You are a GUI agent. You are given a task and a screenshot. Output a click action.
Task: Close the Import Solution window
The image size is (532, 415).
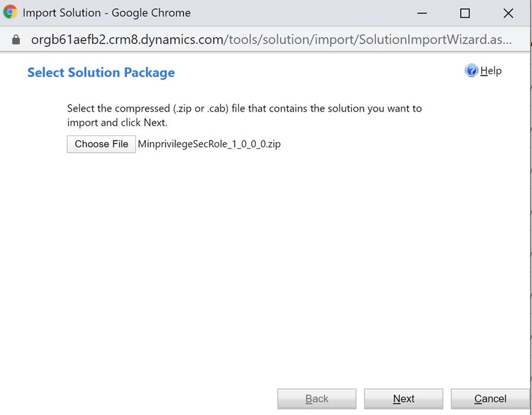coord(508,14)
